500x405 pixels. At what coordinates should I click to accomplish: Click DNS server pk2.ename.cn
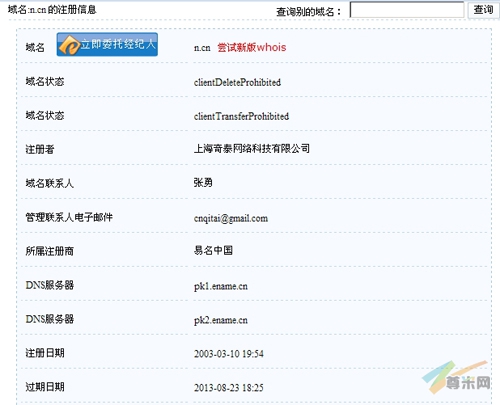point(221,320)
